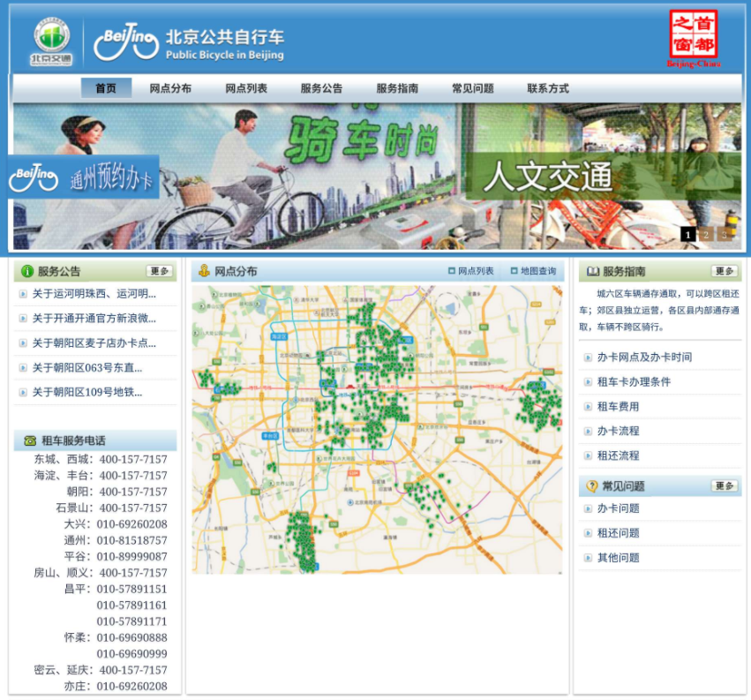The height and width of the screenshot is (700, 751).
Task: Open notice 关于朝阳区麦子店办卡点...
Action: [94, 343]
